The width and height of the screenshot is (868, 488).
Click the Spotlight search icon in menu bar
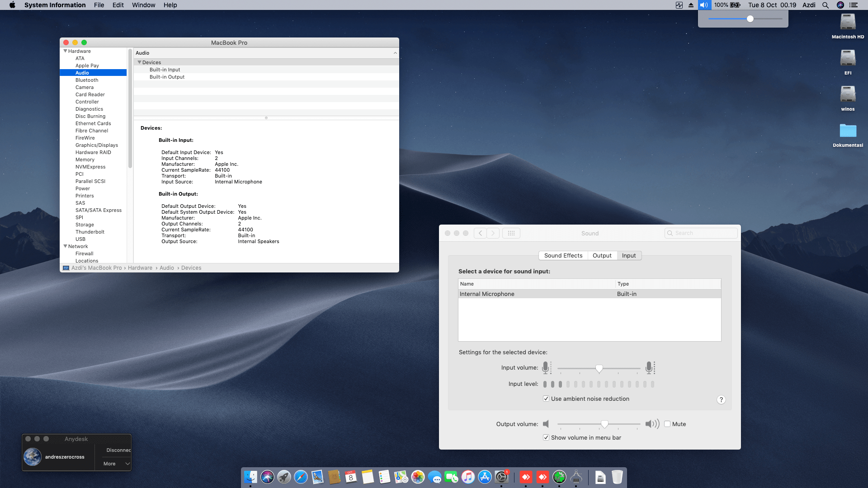coord(826,5)
